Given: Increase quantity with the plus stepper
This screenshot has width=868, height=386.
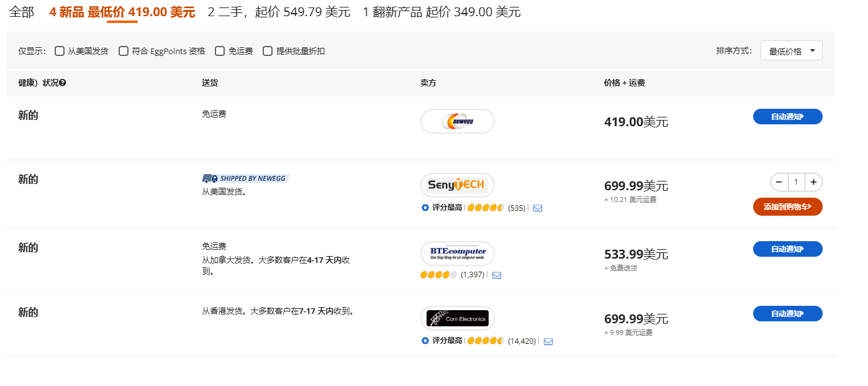Looking at the screenshot, I should pyautogui.click(x=813, y=182).
